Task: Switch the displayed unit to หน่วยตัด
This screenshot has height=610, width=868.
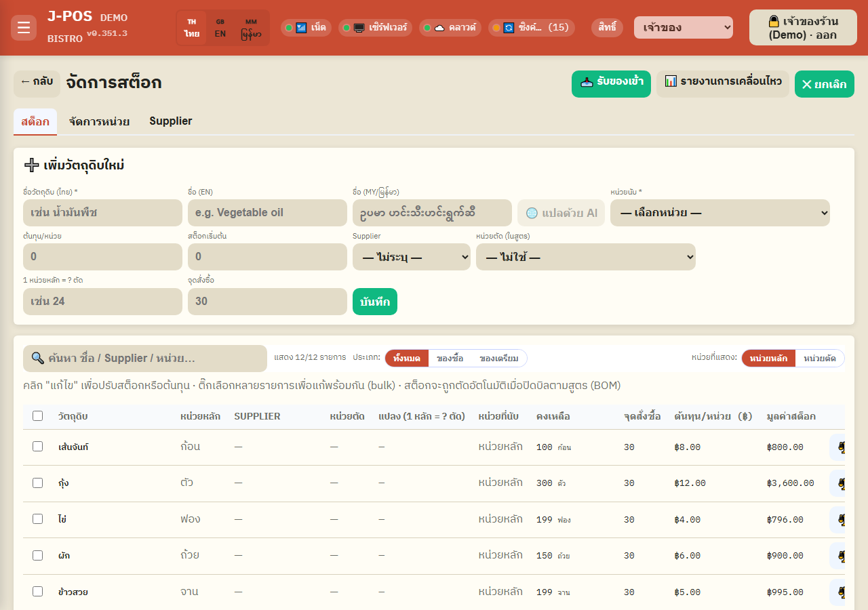Action: coord(819,359)
